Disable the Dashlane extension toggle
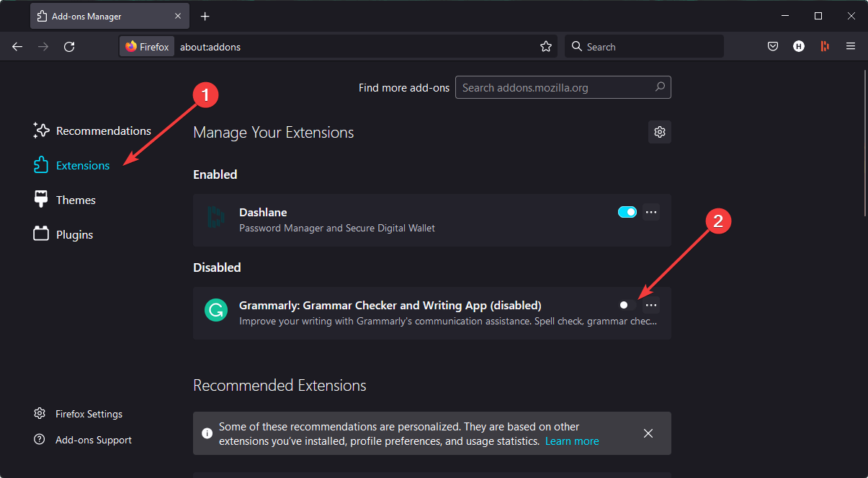This screenshot has height=478, width=868. point(627,212)
